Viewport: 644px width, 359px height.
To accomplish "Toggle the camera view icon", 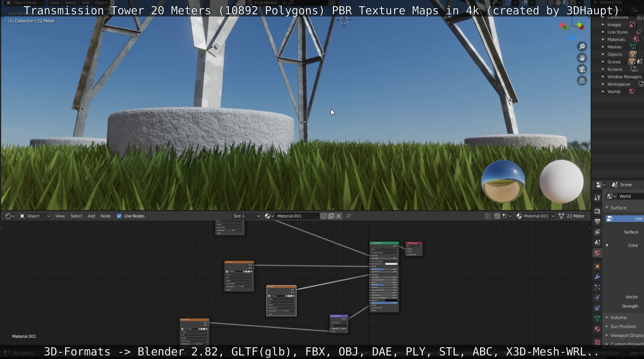I will coord(582,69).
